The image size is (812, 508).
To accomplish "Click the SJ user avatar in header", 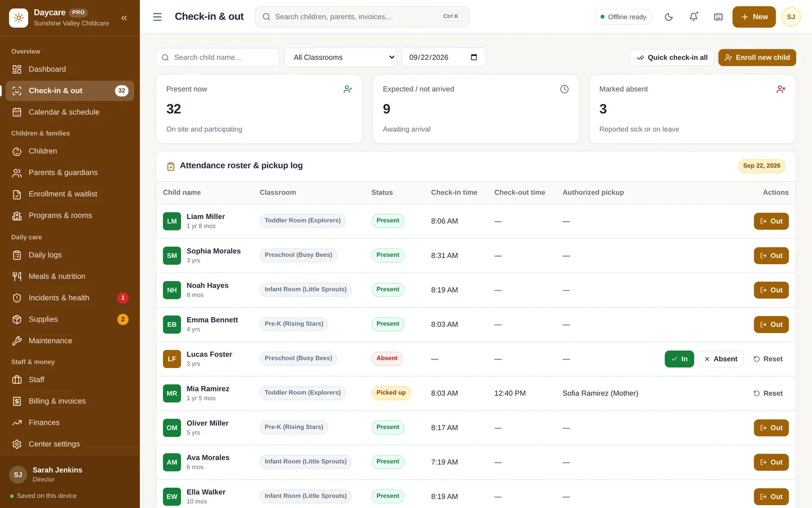I will (791, 17).
